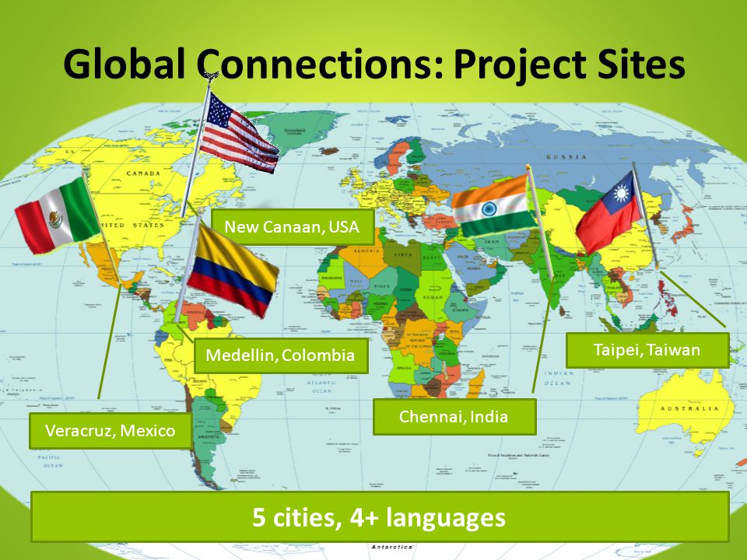Screen dimensions: 747x560
Task: Click the India flag
Action: [493, 206]
